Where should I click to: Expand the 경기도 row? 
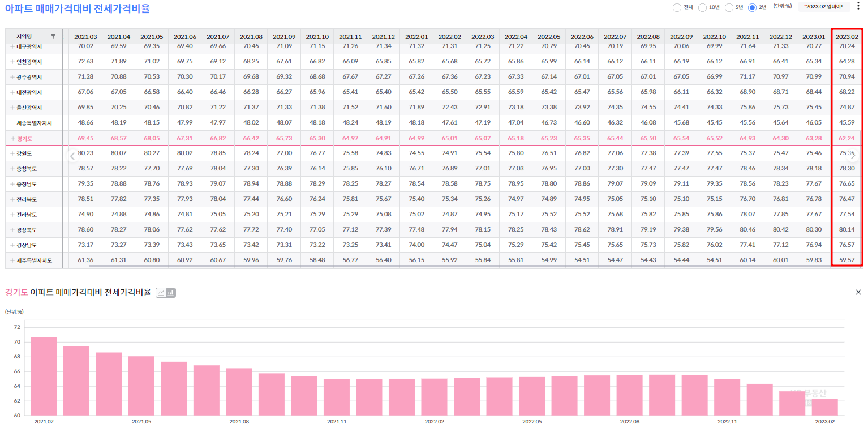pyautogui.click(x=12, y=138)
